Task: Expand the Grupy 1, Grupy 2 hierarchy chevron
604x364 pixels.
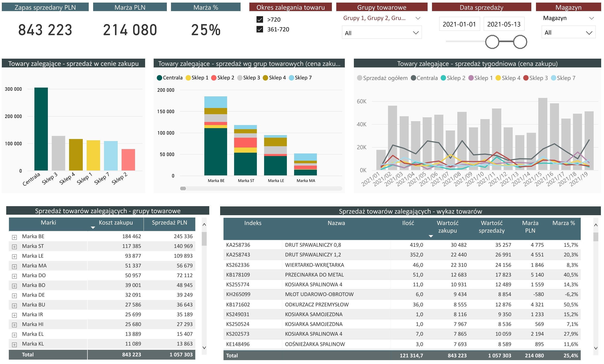Action: point(418,18)
